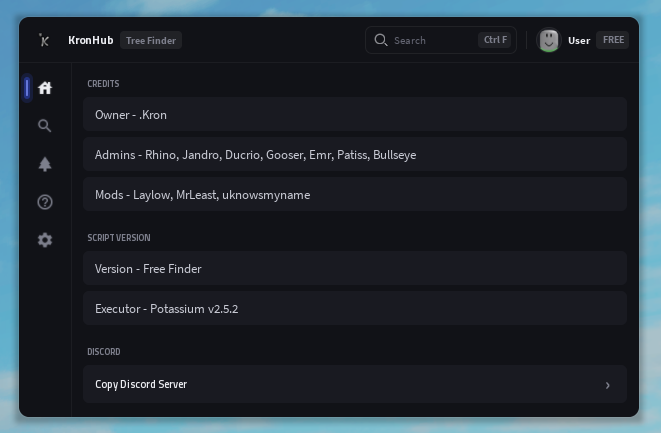Click the user avatar picture
Viewport: 661px width, 433px height.
[548, 40]
